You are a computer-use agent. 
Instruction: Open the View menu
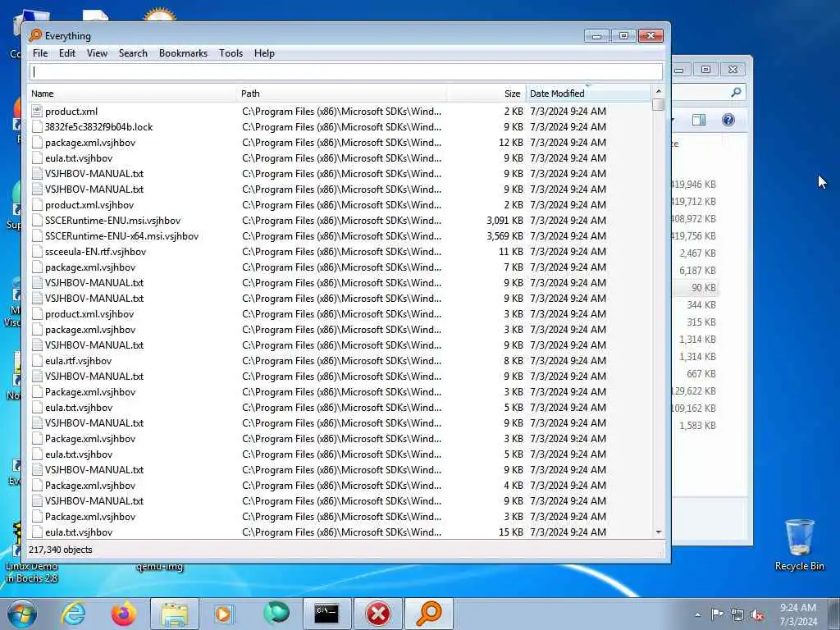[x=97, y=53]
